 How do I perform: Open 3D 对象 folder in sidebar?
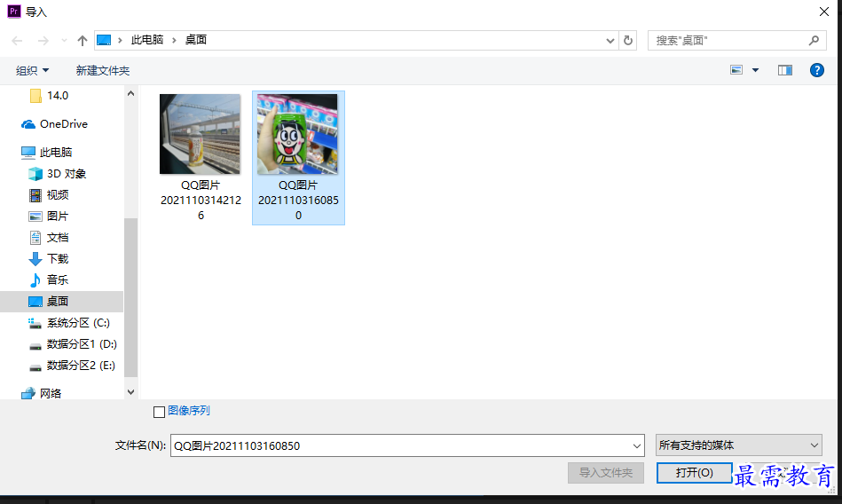coord(66,174)
